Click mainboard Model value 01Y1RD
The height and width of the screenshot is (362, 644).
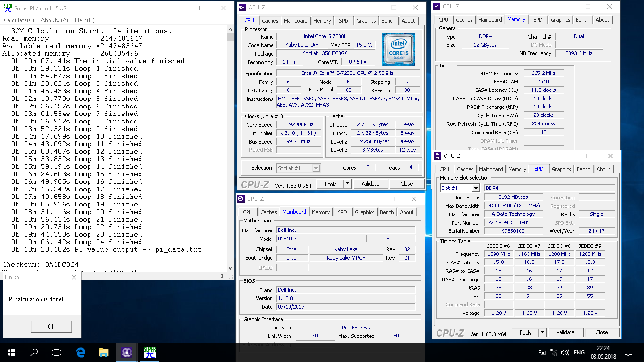pos(320,239)
